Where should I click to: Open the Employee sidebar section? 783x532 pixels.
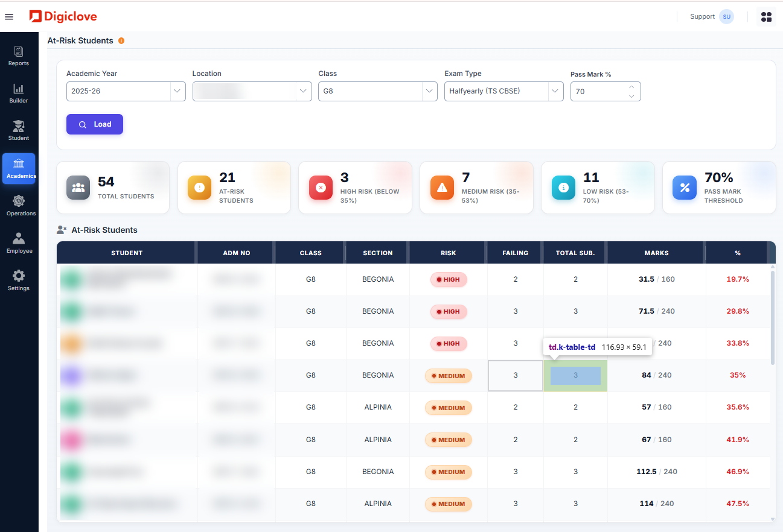point(19,243)
